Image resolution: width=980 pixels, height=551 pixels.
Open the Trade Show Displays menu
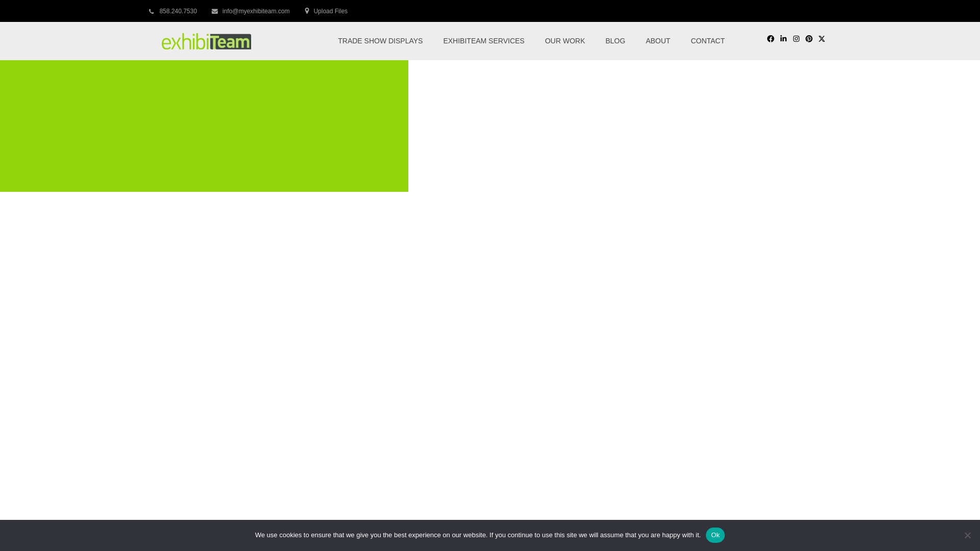380,41
